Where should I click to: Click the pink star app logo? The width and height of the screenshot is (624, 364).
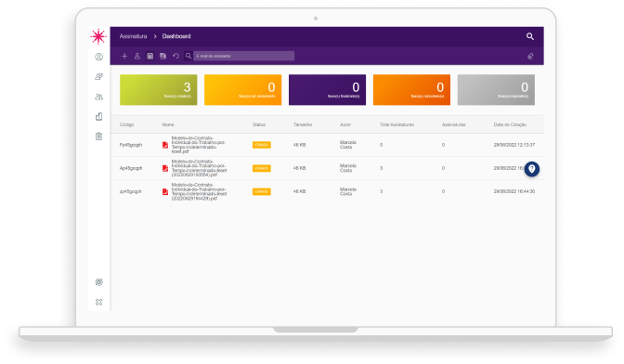pos(98,36)
